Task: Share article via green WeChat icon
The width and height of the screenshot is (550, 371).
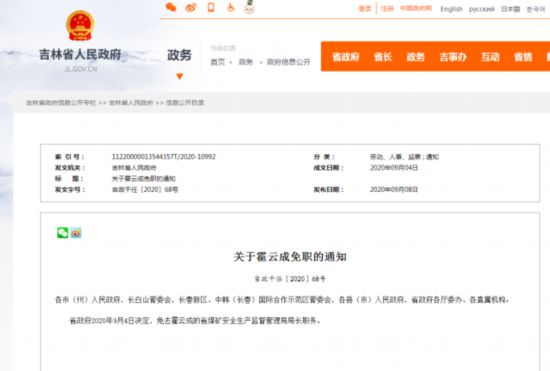Action: (63, 232)
